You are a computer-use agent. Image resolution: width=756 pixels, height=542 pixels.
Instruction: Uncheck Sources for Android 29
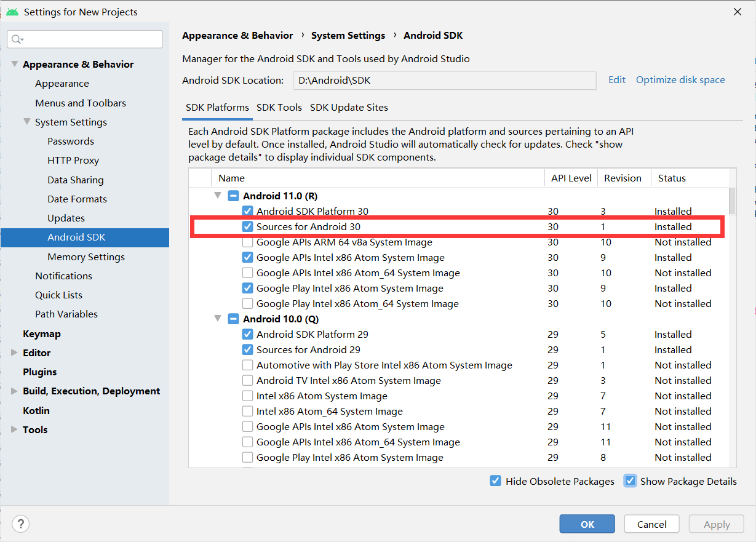(247, 350)
